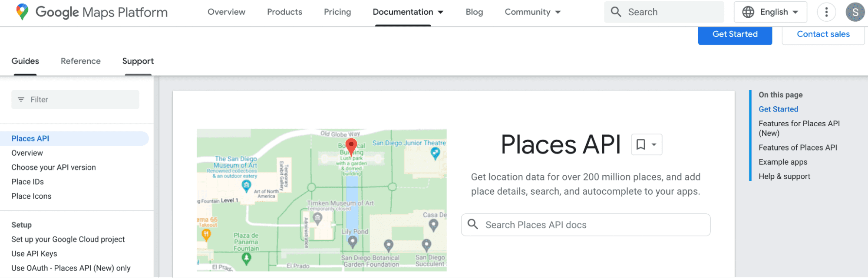The height and width of the screenshot is (278, 868).
Task: Switch to the Guides tab
Action: coord(25,61)
